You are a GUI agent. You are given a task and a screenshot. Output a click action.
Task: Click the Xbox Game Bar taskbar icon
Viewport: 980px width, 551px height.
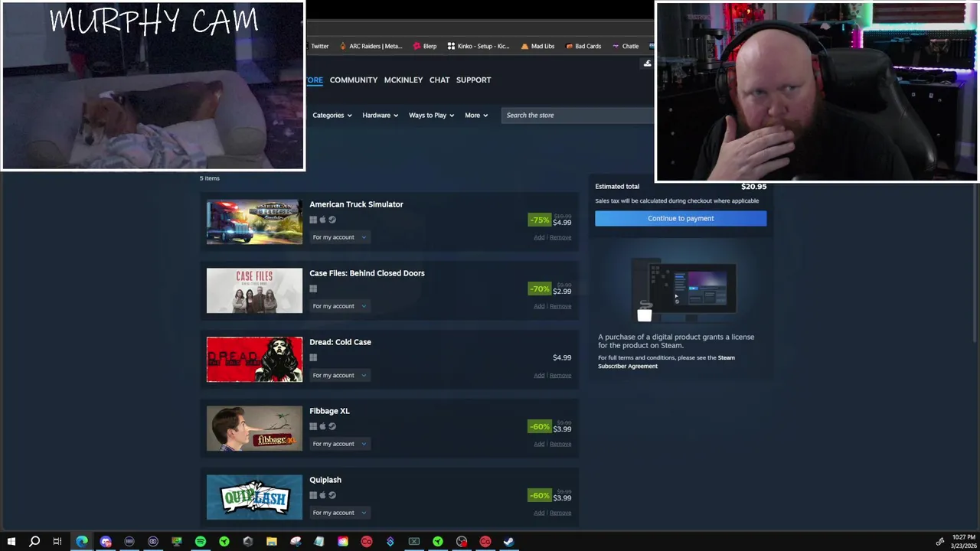414,542
